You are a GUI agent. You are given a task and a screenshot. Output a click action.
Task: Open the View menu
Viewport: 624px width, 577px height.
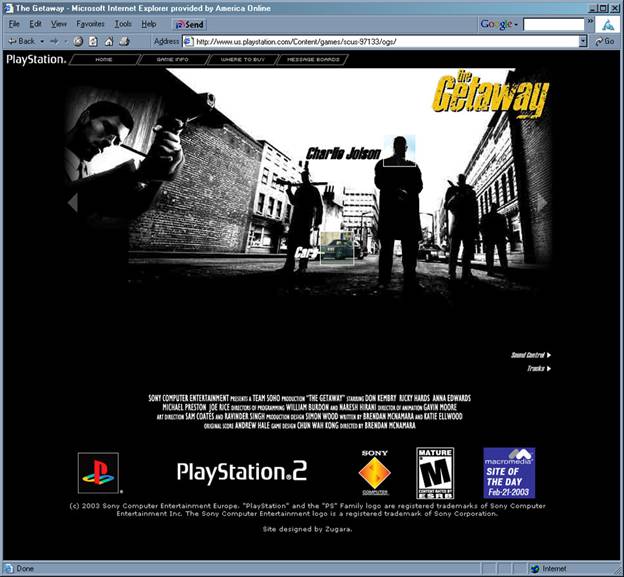[x=58, y=24]
